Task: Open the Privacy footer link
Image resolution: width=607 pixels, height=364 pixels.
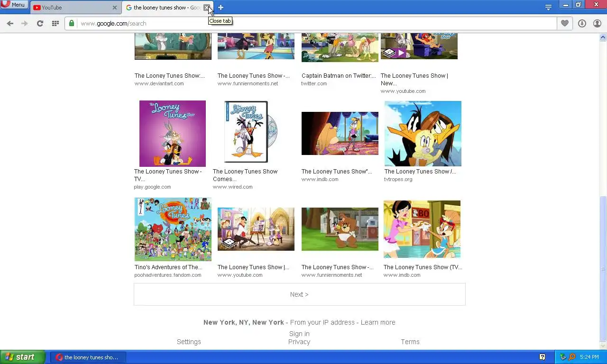Action: tap(299, 342)
